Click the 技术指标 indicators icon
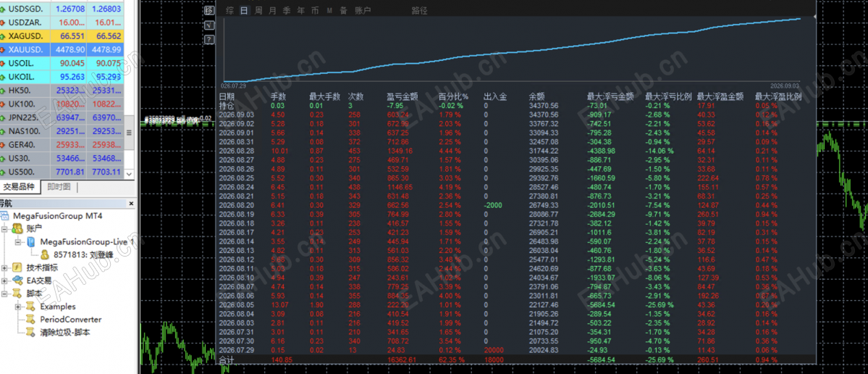868x374 pixels. (x=17, y=267)
